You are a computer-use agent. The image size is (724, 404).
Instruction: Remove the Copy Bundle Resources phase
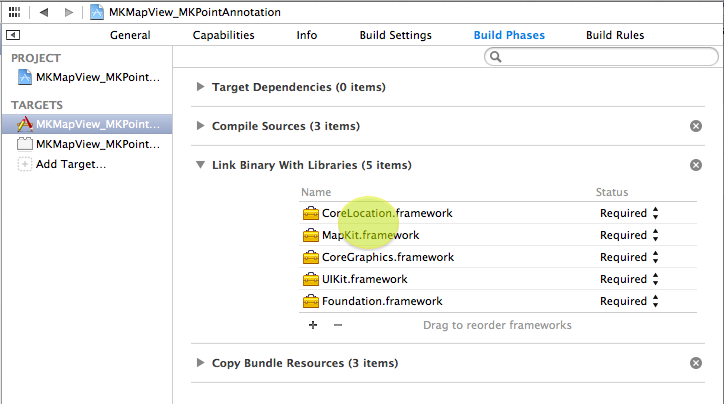pyautogui.click(x=696, y=363)
